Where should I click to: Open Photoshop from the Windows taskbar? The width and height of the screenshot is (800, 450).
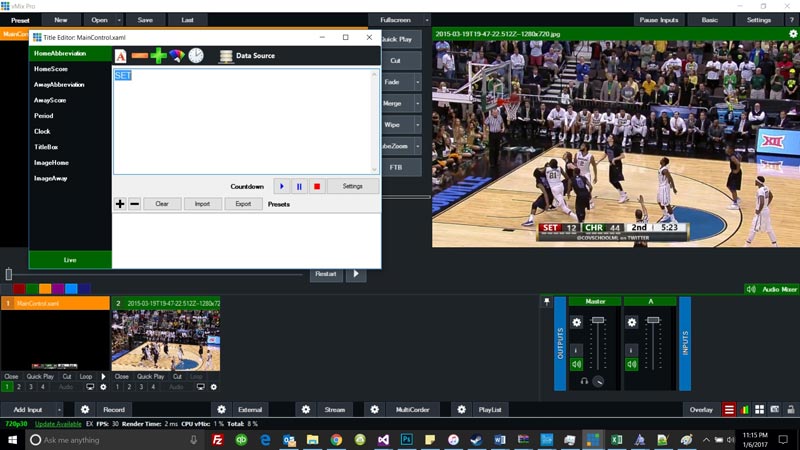pos(407,439)
